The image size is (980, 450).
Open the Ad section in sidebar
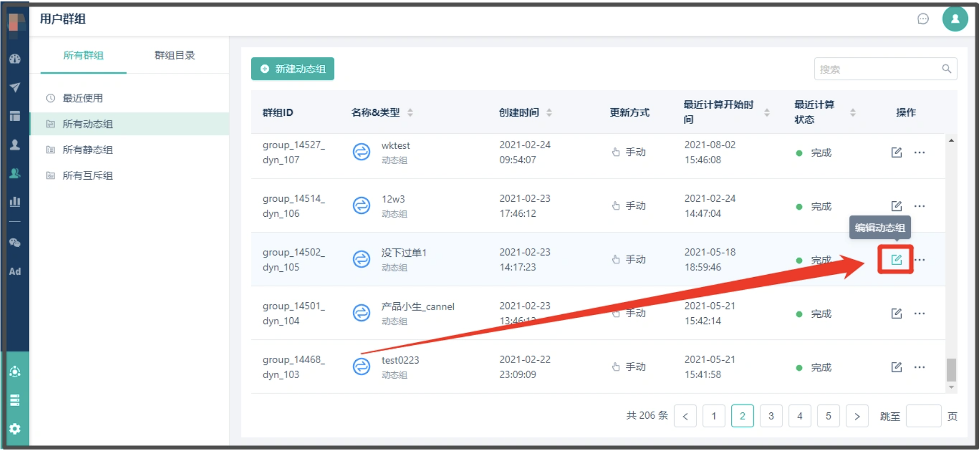pyautogui.click(x=15, y=271)
